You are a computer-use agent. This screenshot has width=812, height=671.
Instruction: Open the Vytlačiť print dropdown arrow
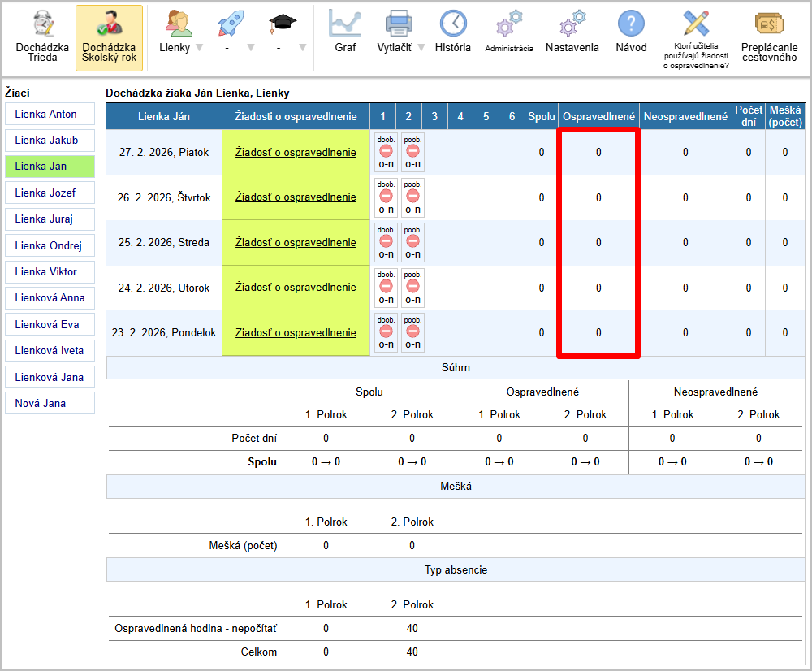tap(421, 47)
